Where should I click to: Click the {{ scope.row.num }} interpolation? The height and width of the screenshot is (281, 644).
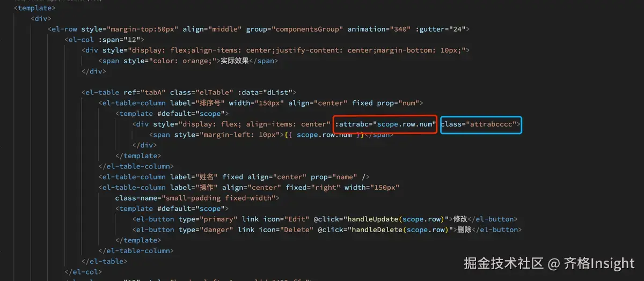click(x=326, y=135)
